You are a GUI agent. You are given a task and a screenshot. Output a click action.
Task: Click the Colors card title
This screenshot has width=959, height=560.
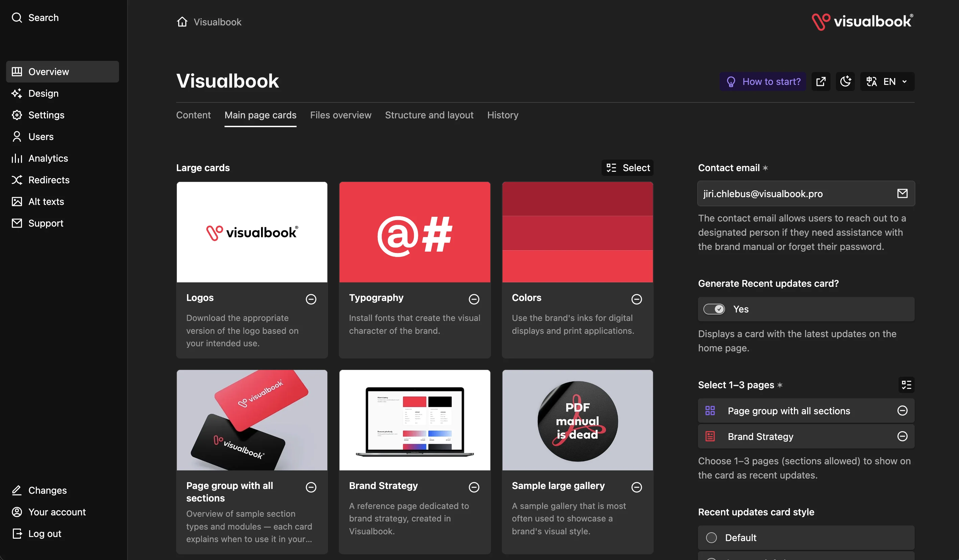coord(526,298)
